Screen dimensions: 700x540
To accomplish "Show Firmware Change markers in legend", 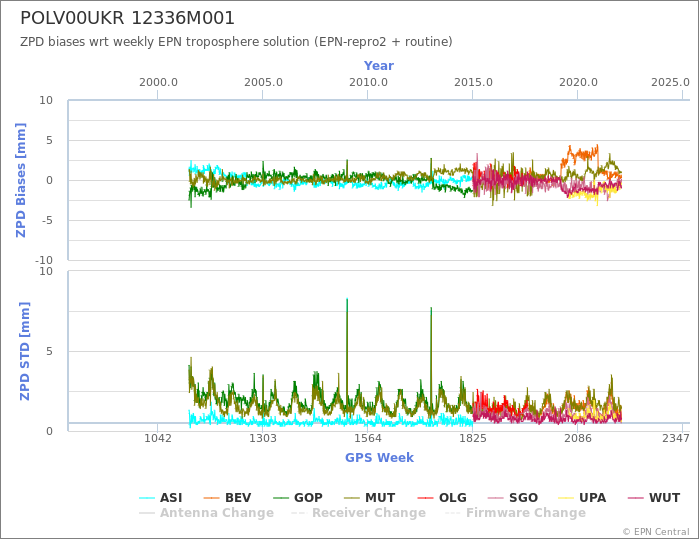I will [516, 513].
